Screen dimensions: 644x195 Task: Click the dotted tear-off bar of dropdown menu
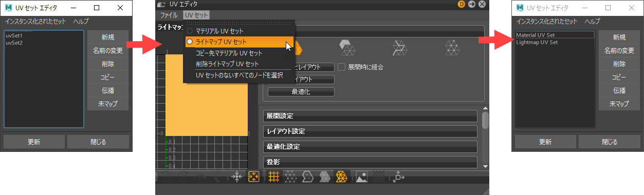point(239,23)
